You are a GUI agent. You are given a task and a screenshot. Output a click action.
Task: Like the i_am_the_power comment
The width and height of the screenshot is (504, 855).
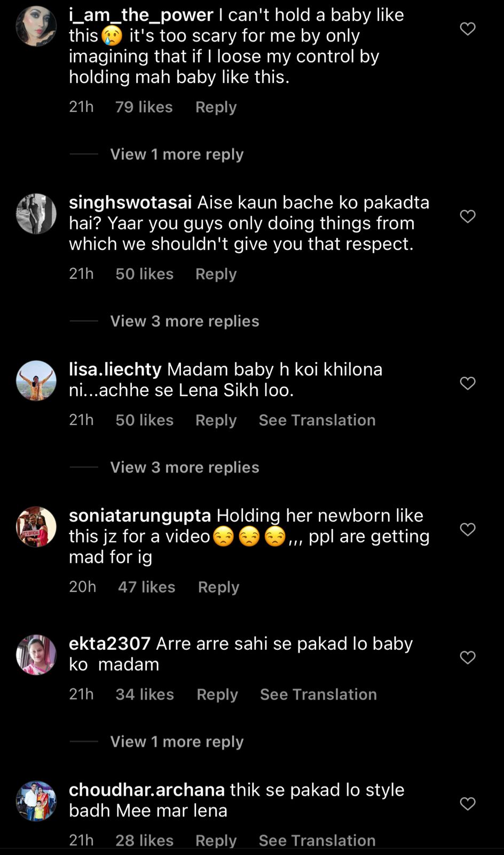[468, 29]
